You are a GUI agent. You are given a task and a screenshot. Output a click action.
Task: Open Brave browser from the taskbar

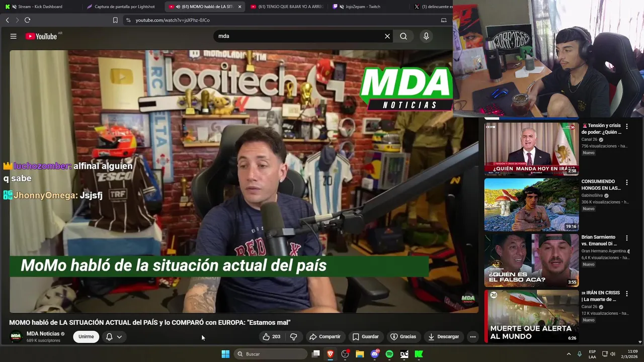click(331, 354)
